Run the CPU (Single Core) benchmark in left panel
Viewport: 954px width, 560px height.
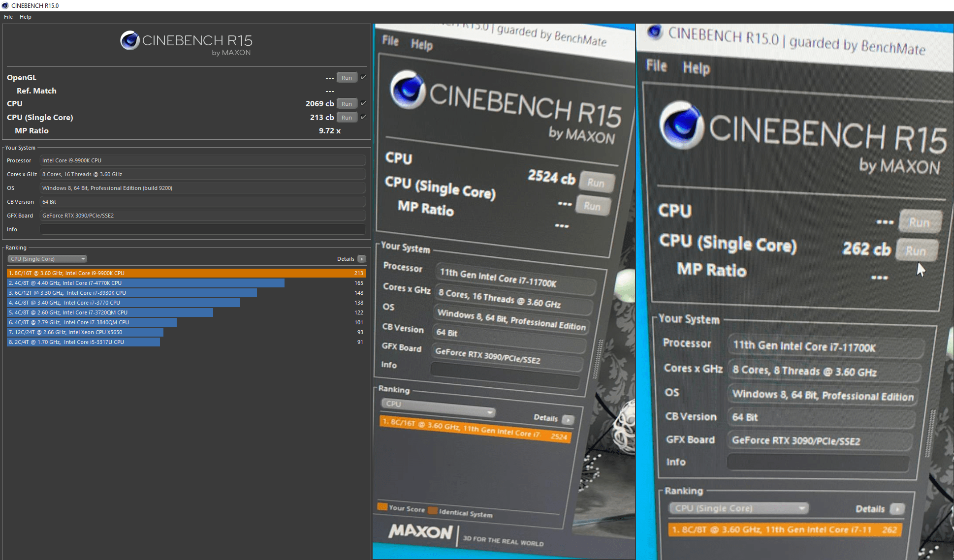point(347,118)
